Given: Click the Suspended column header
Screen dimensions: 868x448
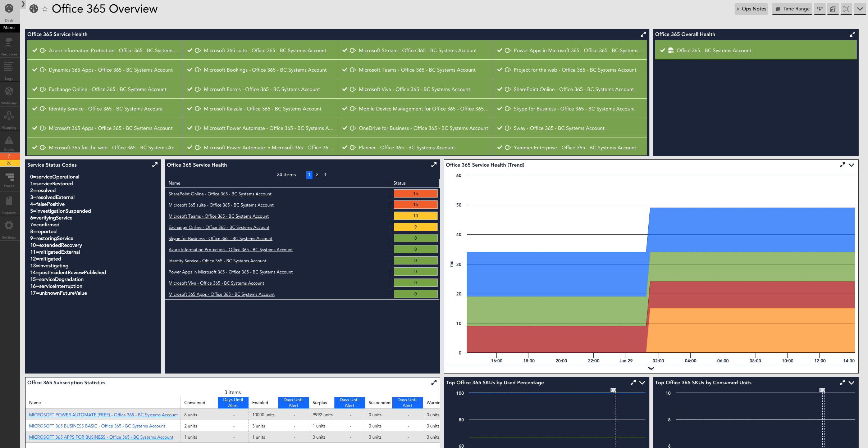Looking at the screenshot, I should [379, 403].
